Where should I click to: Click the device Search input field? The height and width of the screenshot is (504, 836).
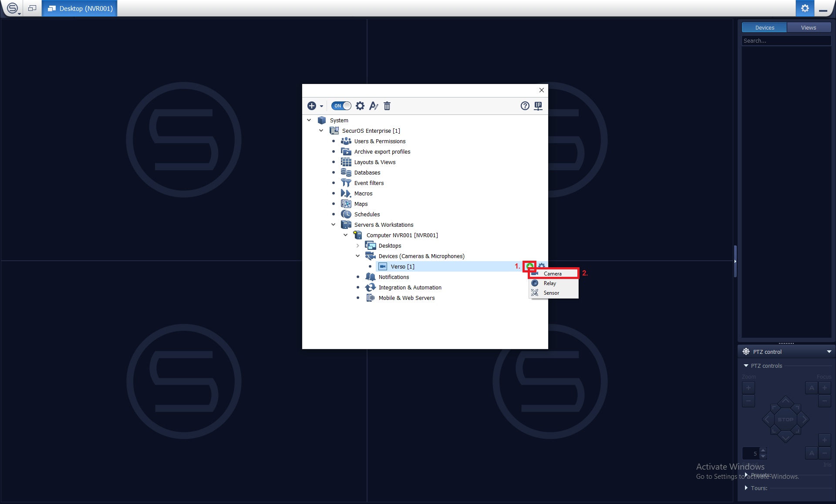[x=785, y=40]
